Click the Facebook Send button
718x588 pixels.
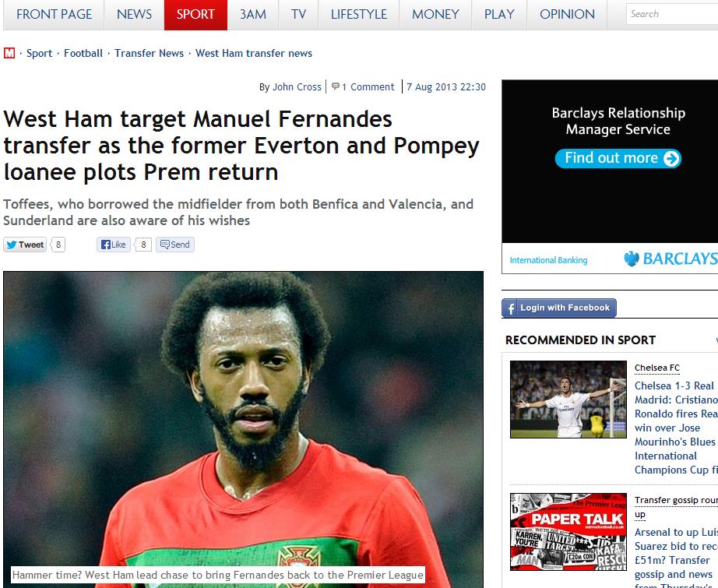[x=175, y=245]
